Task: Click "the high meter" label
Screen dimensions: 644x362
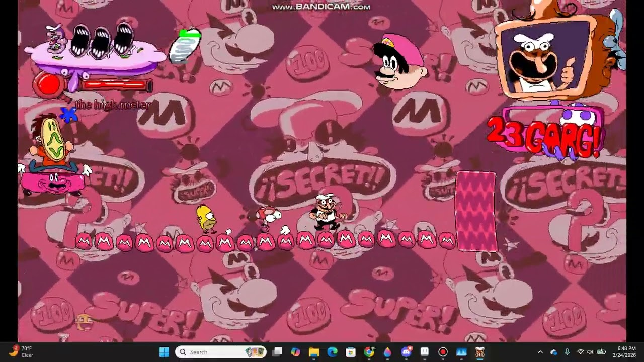Action: pyautogui.click(x=113, y=105)
